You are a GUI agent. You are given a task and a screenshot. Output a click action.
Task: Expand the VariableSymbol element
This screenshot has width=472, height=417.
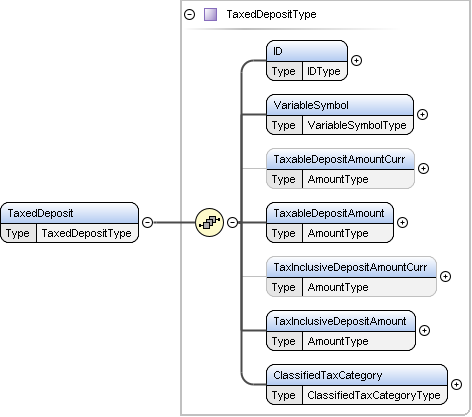[422, 114]
